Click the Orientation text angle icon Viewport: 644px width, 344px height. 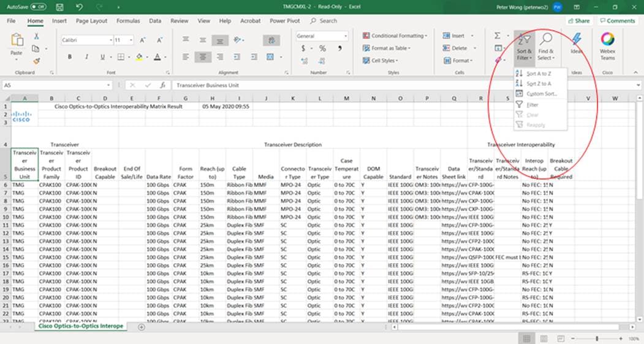(238, 40)
